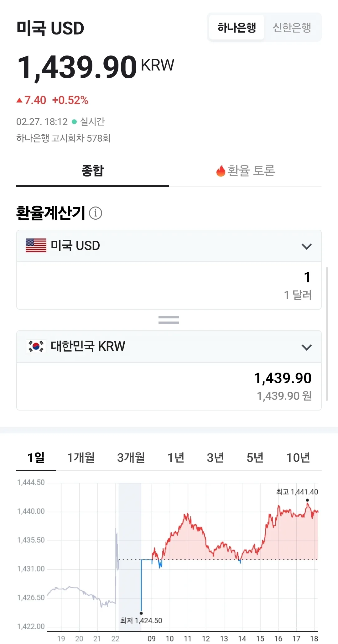The height and width of the screenshot is (644, 338).
Task: Tap the 최고 1,441.40 chart marker
Action: coord(307,500)
